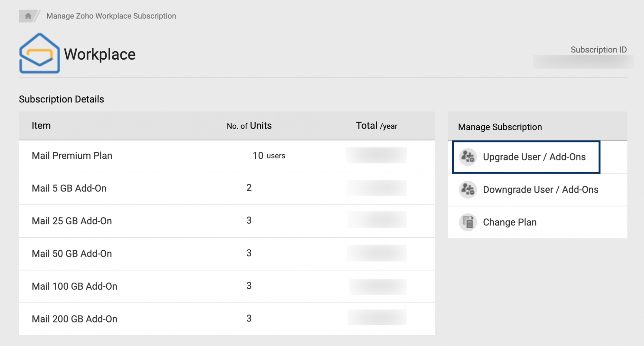Click the No. of Units column header
The image size is (644, 346).
tap(249, 126)
